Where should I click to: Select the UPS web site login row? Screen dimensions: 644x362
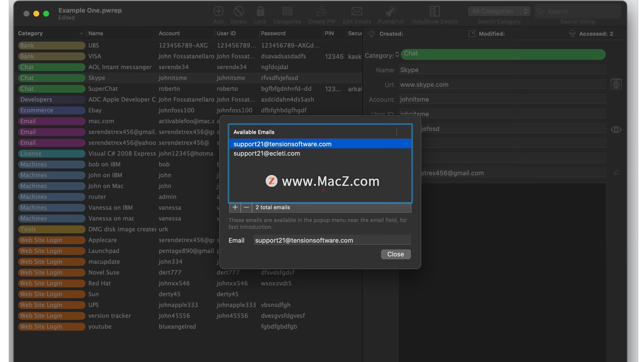point(189,305)
